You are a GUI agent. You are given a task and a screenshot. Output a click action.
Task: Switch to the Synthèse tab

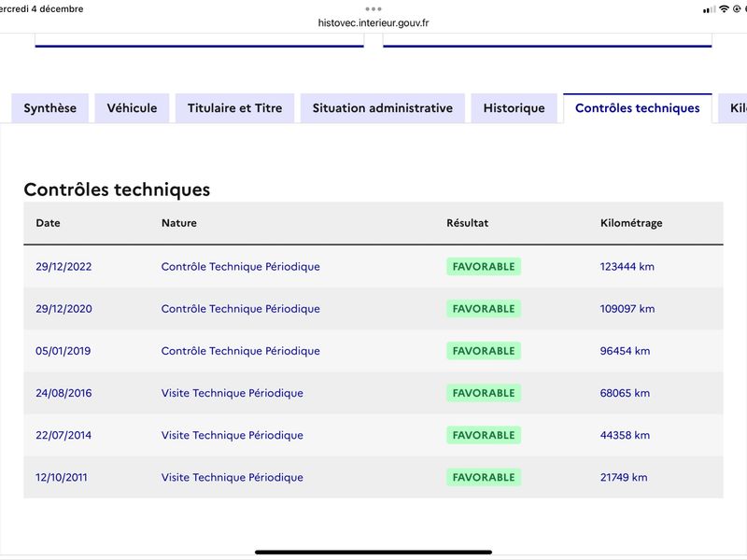tap(50, 108)
